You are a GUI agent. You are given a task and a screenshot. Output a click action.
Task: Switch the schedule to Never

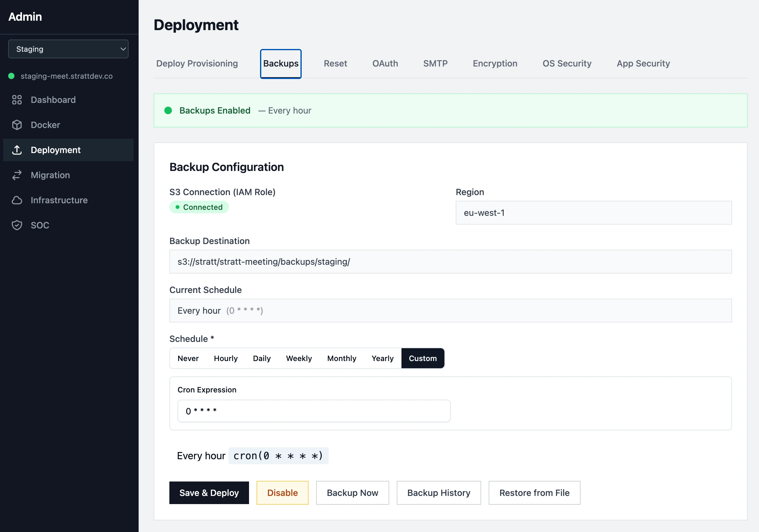coord(188,358)
